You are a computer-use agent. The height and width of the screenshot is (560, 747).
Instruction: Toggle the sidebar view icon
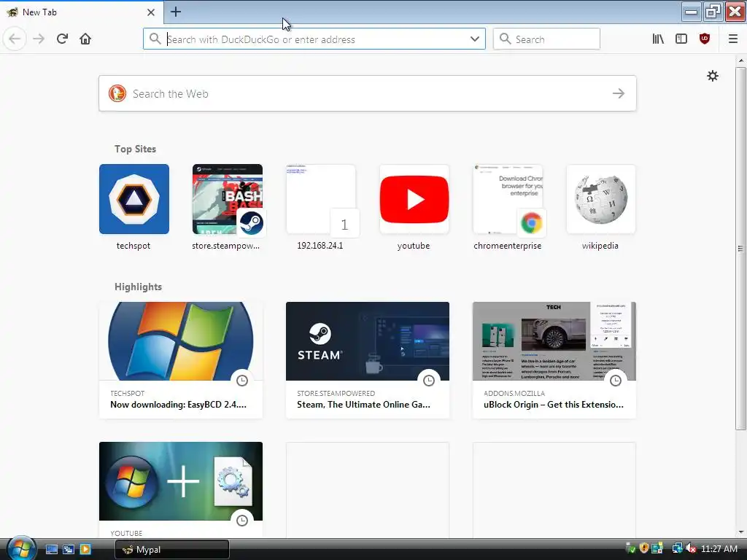click(681, 39)
